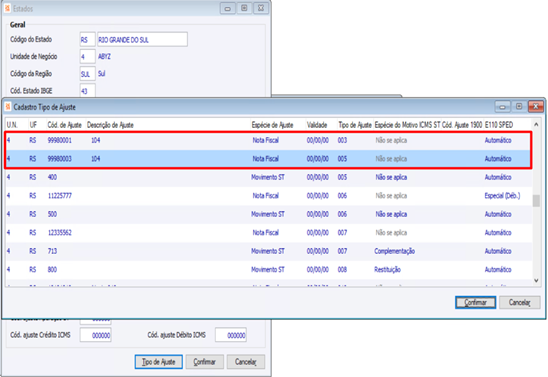Click the UF column header
The width and height of the screenshot is (548, 377).
click(33, 125)
